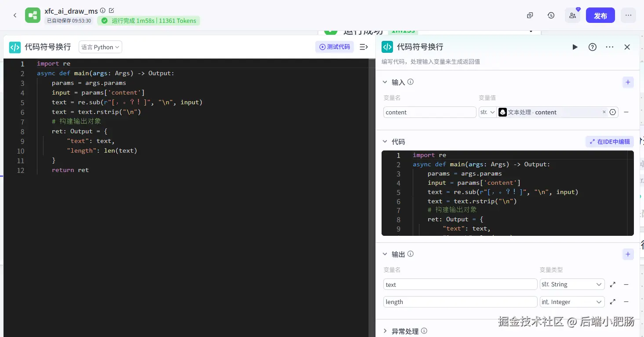The image size is (644, 337).
Task: Open int. Integer type dropdown
Action: [x=572, y=302]
